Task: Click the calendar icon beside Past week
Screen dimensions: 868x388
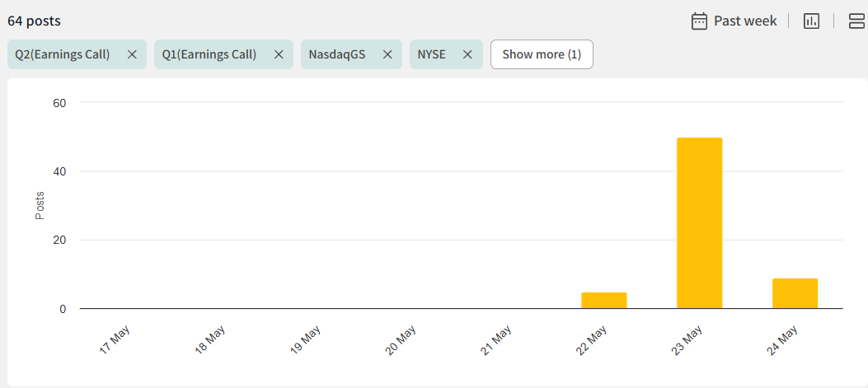Action: 699,21
